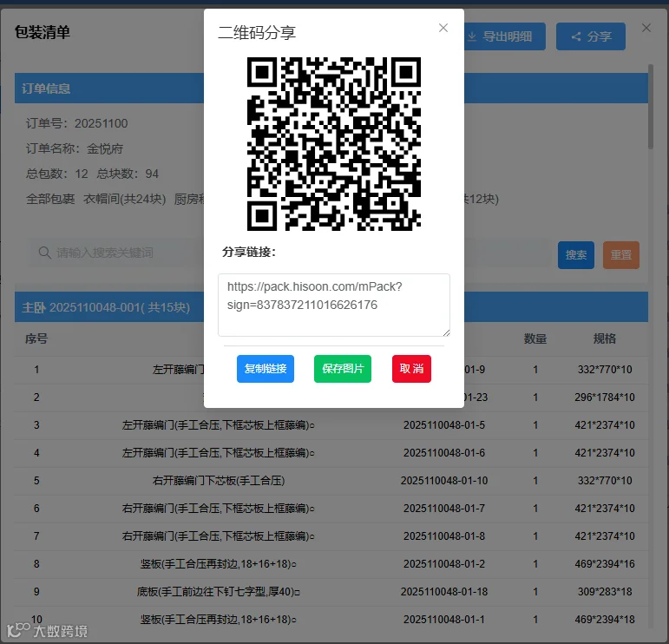Click spec 469*2394*18 in row 10

click(605, 619)
